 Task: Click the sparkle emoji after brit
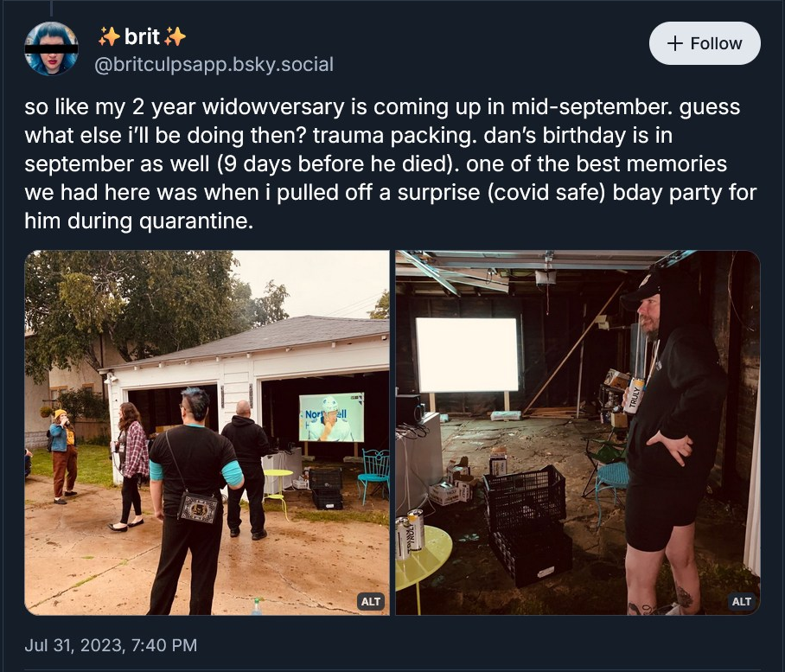(x=175, y=36)
